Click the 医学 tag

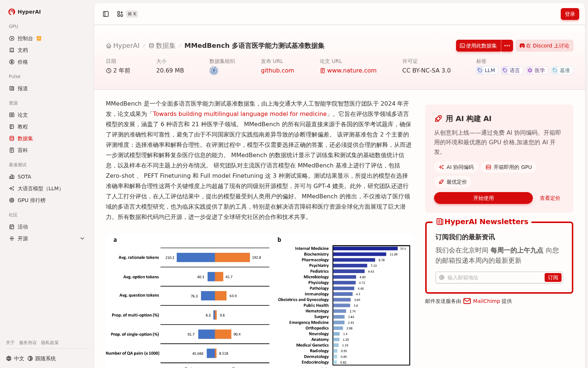[x=537, y=70]
